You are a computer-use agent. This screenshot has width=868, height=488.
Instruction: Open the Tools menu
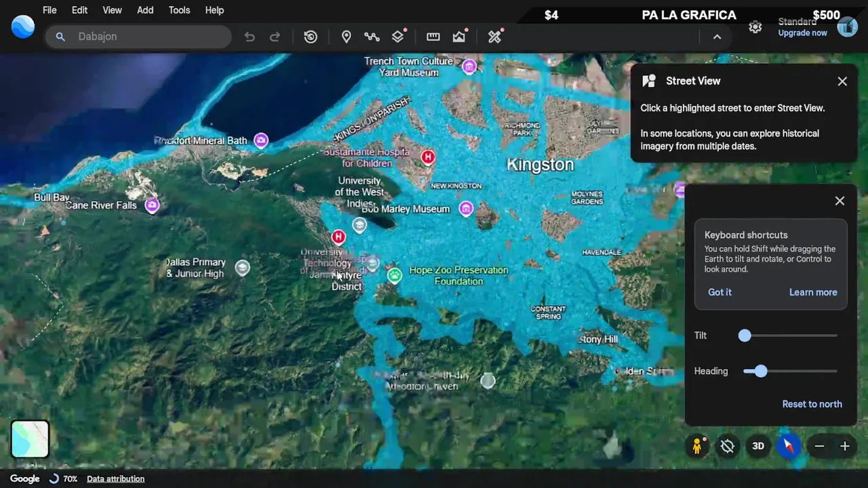[x=179, y=10]
